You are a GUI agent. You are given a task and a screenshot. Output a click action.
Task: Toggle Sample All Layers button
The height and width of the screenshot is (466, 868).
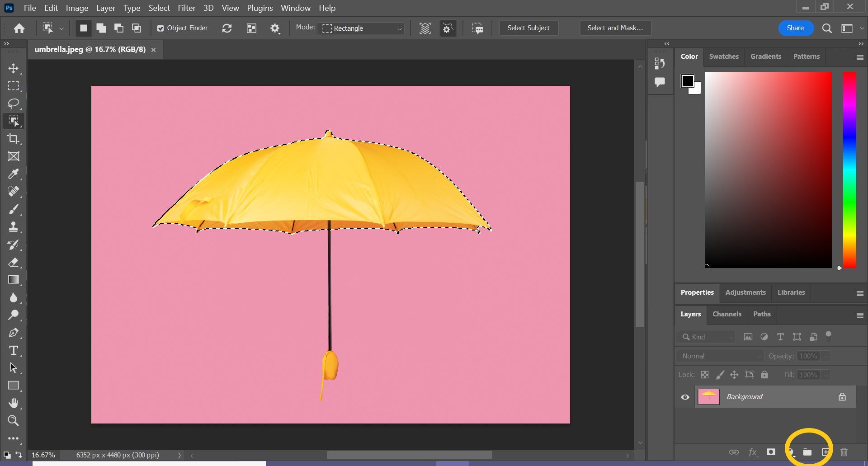click(425, 28)
